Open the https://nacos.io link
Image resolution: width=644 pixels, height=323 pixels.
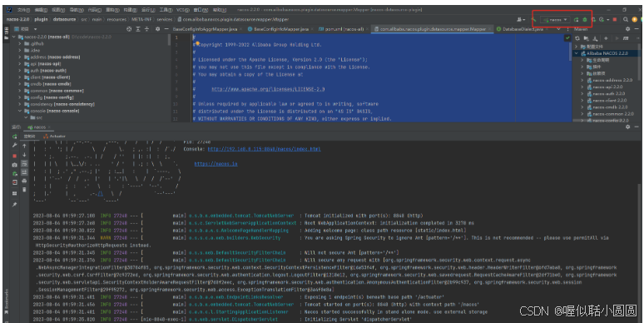tap(215, 164)
